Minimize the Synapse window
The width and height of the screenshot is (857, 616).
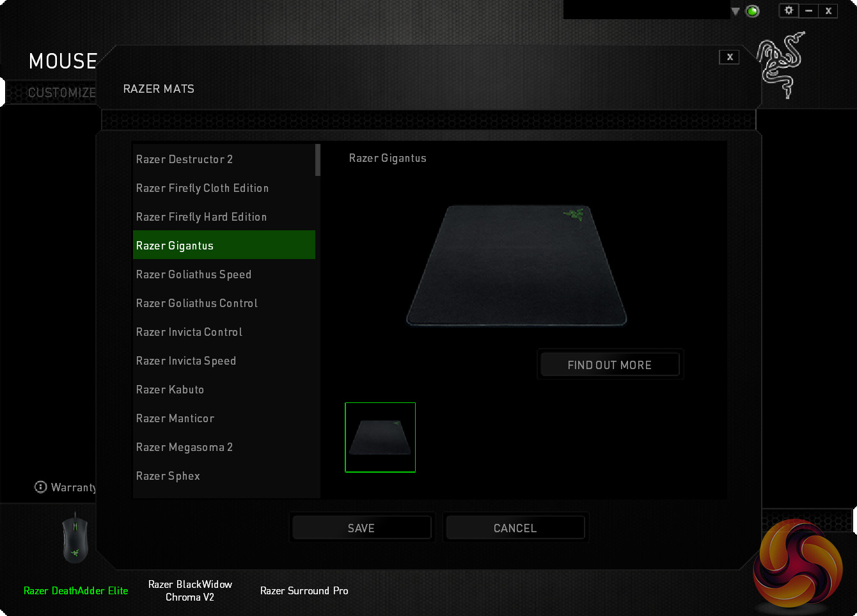tap(808, 10)
